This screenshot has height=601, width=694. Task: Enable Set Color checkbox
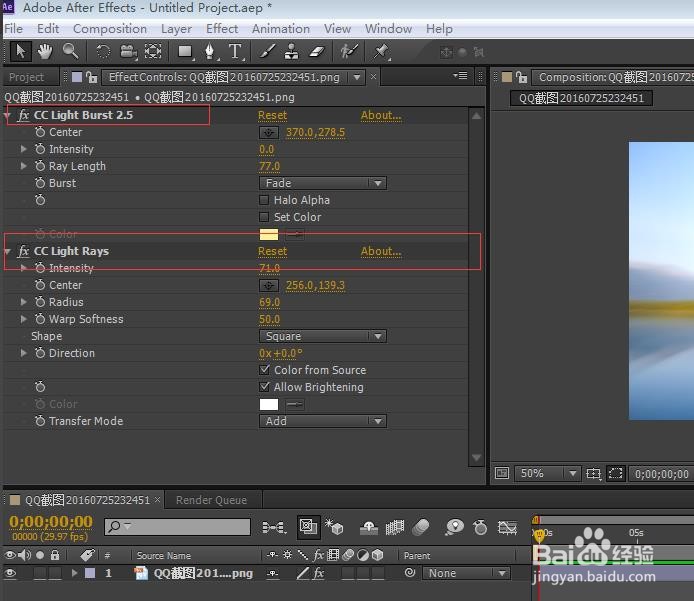coord(264,217)
